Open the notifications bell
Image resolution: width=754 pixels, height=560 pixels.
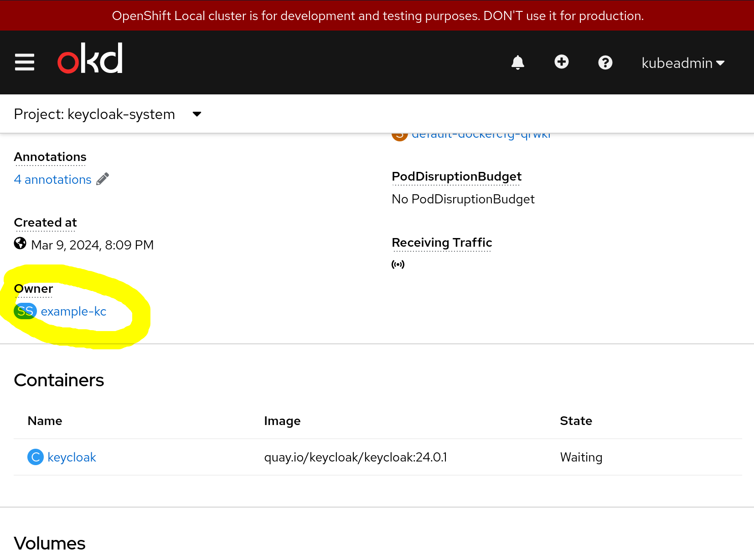pos(517,62)
